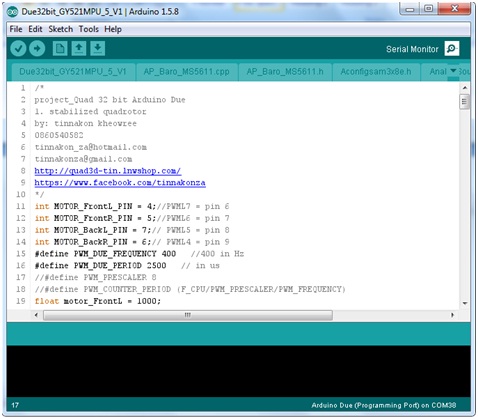
Task: Follow the quad3d-tin.lnwshop.com link
Action: tap(108, 171)
